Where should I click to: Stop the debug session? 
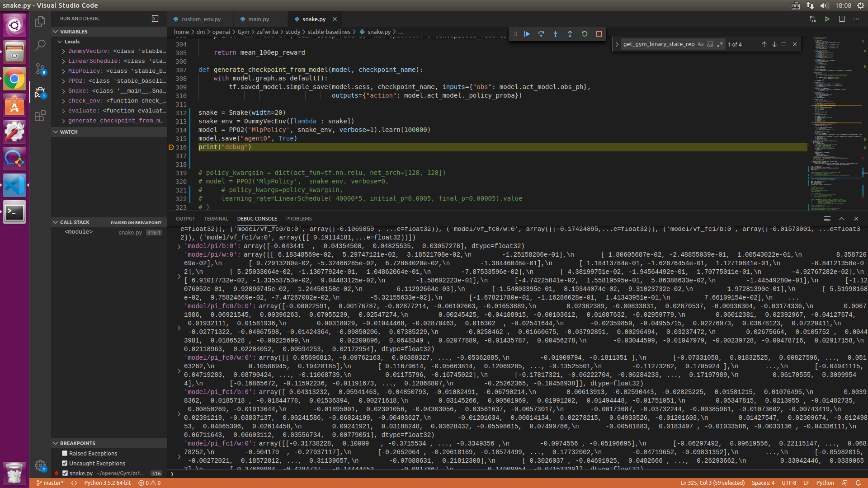click(x=599, y=34)
